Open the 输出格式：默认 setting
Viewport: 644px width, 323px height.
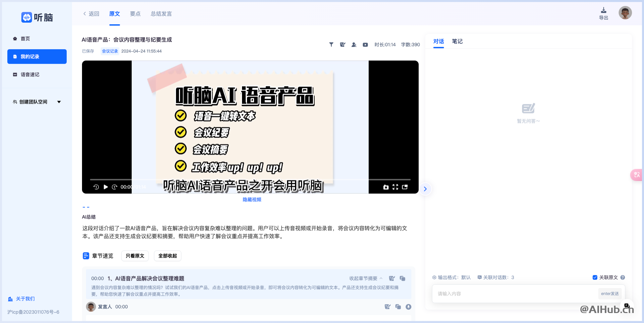(451, 277)
